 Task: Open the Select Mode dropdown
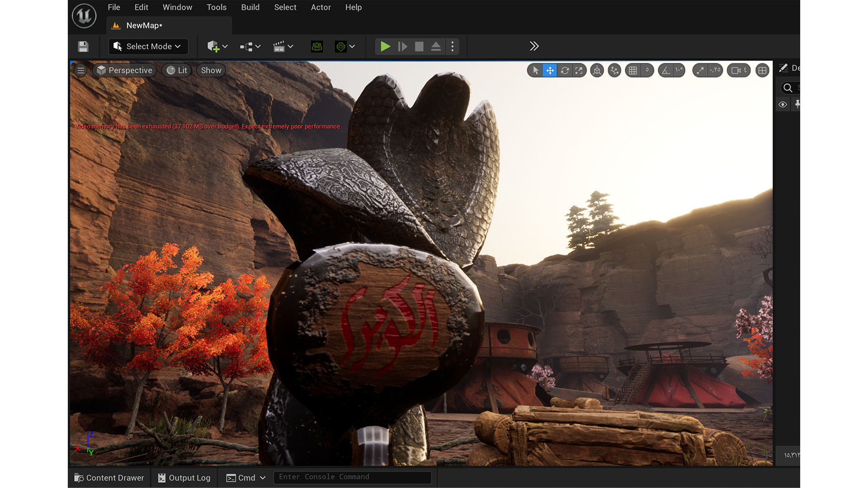tap(148, 47)
